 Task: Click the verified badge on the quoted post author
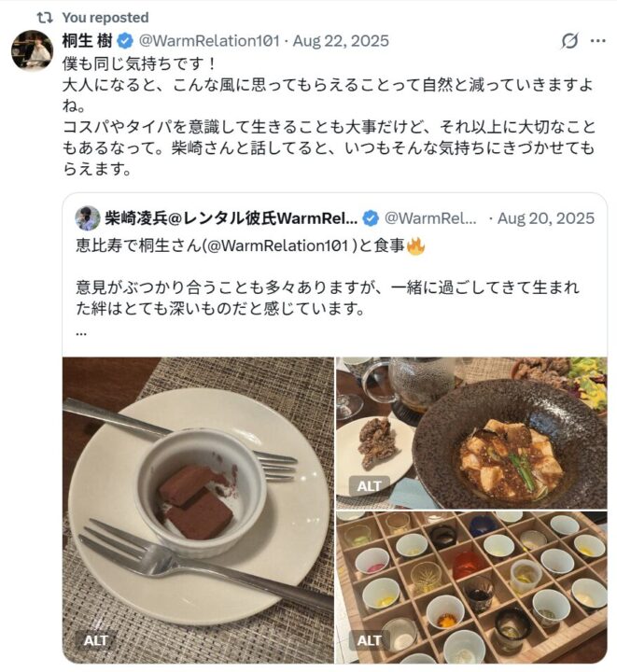[x=371, y=218]
